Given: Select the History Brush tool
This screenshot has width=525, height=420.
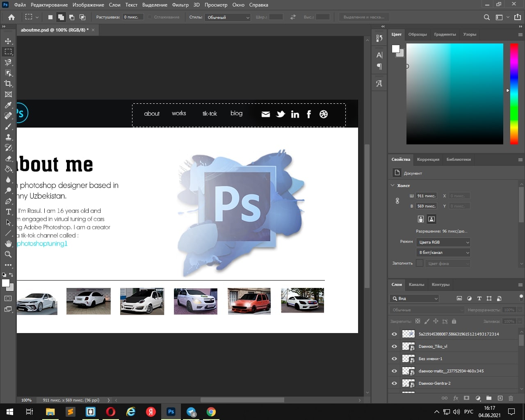Looking at the screenshot, I should pos(8,148).
